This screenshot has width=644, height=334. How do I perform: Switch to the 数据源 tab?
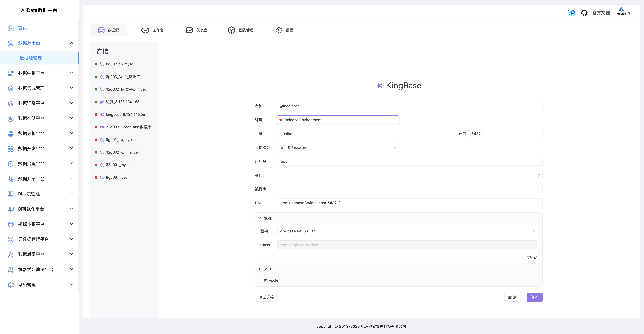click(108, 30)
